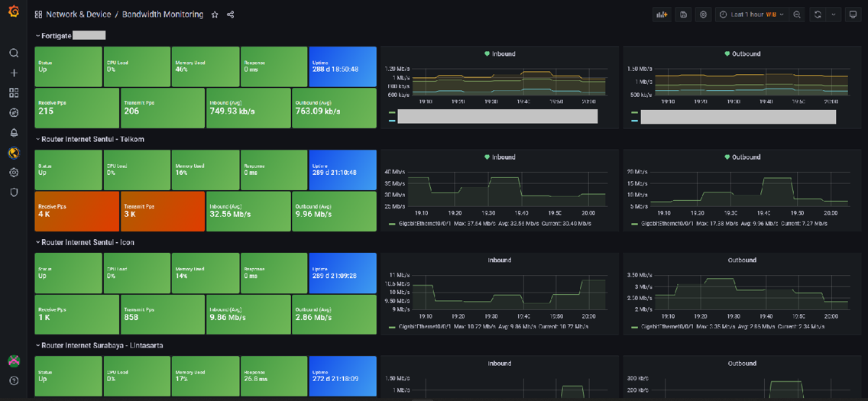Click Fortigate Inbound (Avg) 749.93 kb/s stat

[248, 108]
